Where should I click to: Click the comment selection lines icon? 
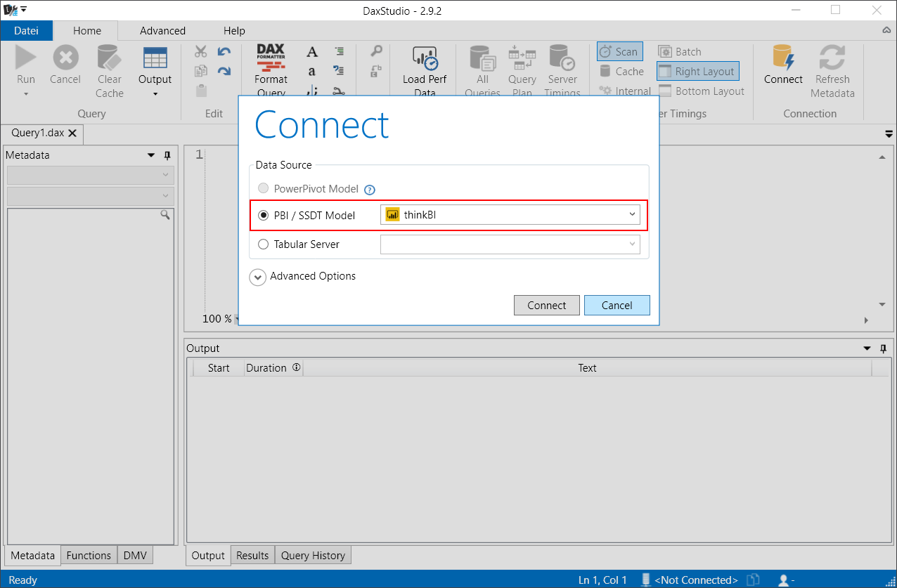pyautogui.click(x=340, y=51)
